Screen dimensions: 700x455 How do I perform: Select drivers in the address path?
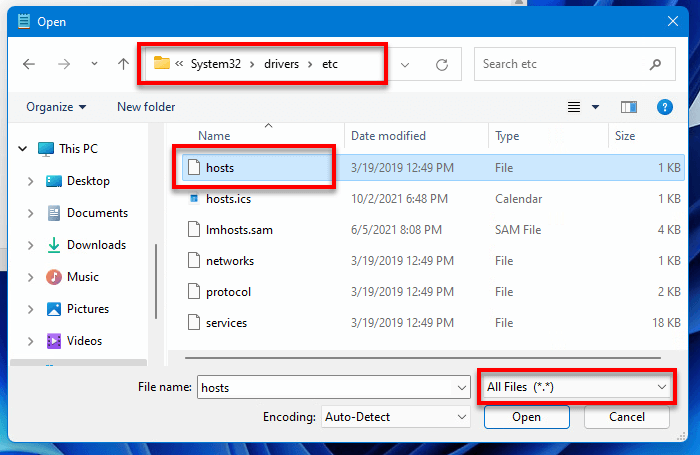tap(281, 64)
